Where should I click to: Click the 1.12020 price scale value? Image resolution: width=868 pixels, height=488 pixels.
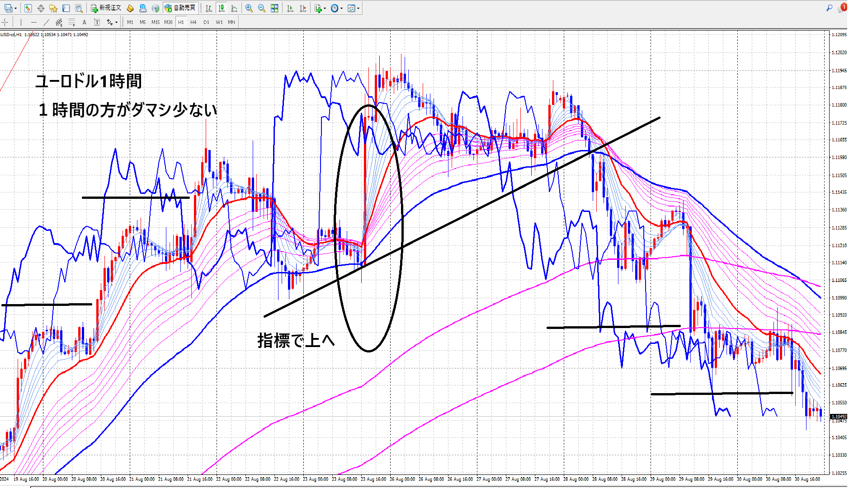(839, 52)
